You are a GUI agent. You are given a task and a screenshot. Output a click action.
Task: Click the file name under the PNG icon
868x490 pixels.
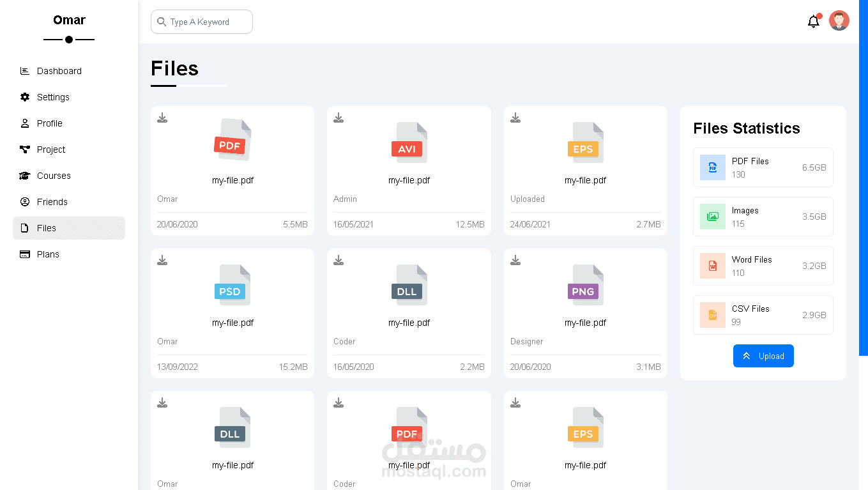(586, 323)
